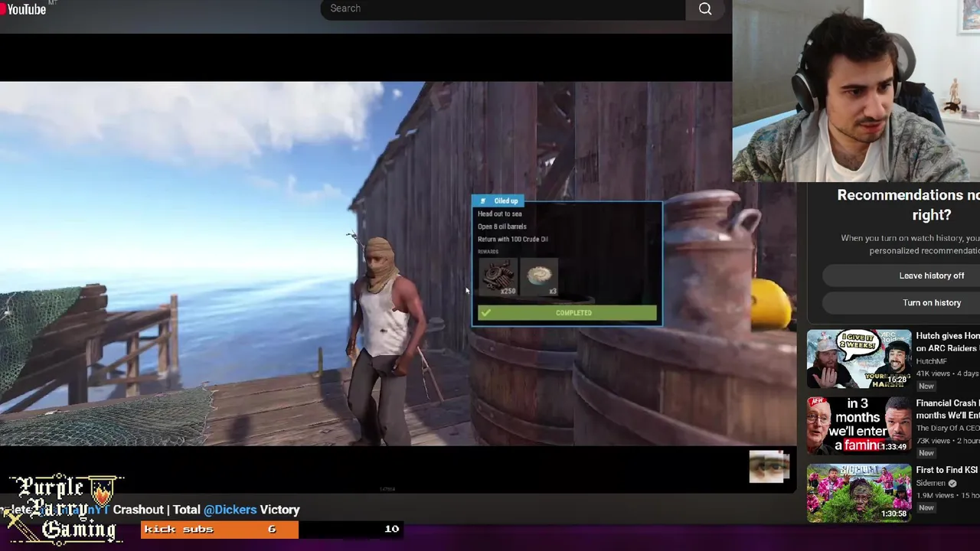This screenshot has width=980, height=551.
Task: Click the 1:33:49 duration badge
Action: [x=893, y=446]
